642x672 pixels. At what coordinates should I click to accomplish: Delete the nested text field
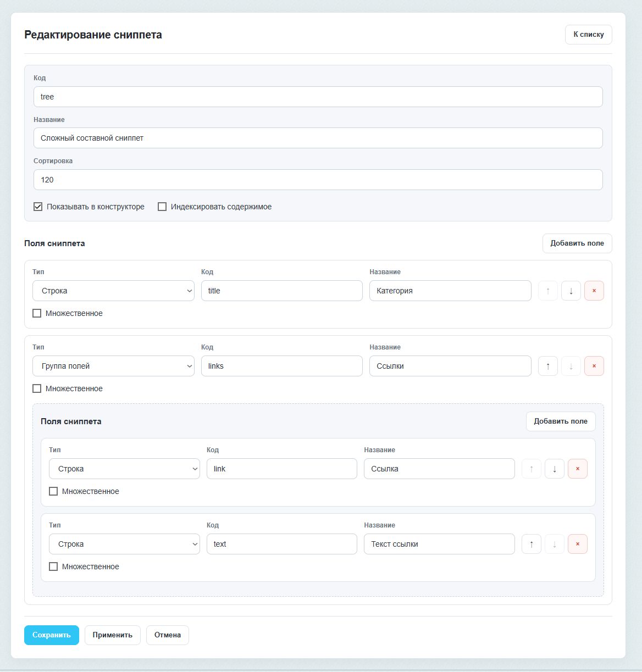pos(578,544)
